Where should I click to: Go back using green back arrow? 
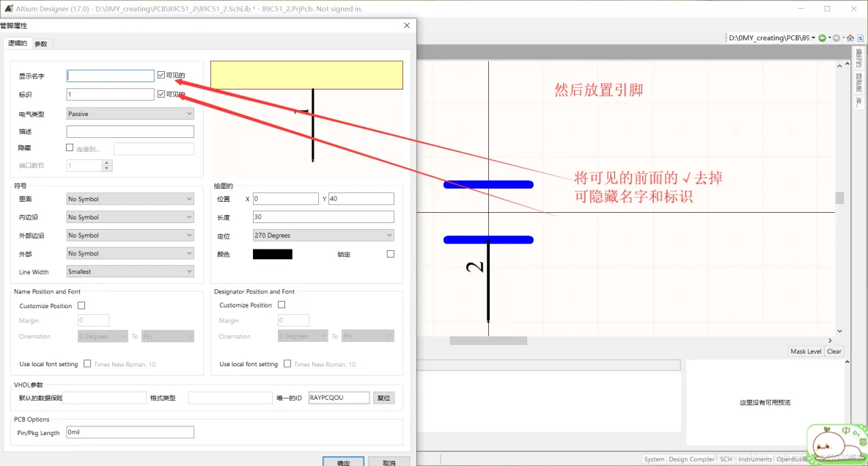pyautogui.click(x=822, y=37)
